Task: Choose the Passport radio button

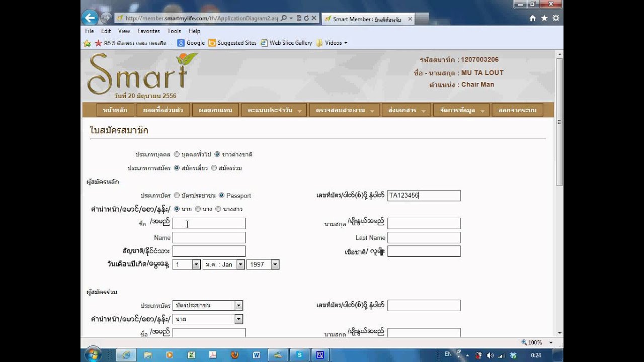Action: (221, 195)
